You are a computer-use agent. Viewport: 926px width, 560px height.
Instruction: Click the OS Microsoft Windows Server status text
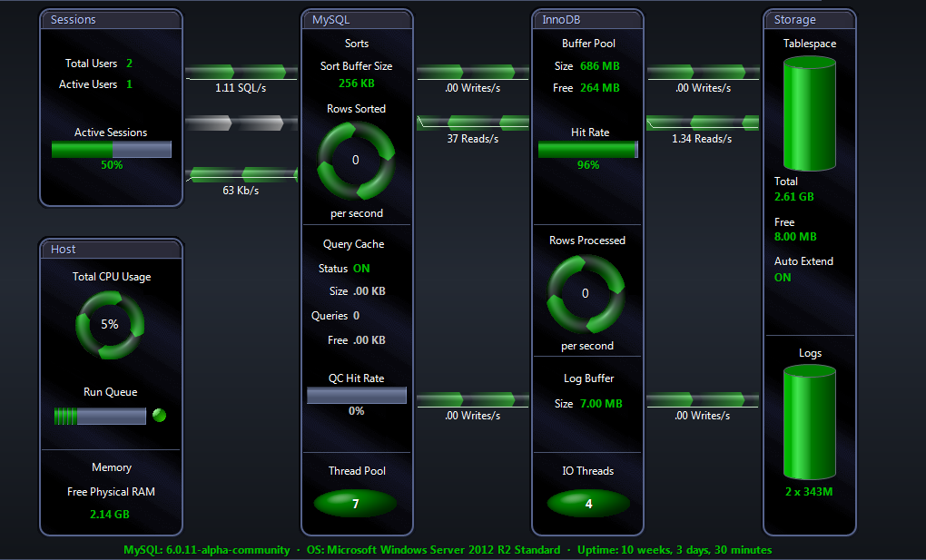pos(433,550)
